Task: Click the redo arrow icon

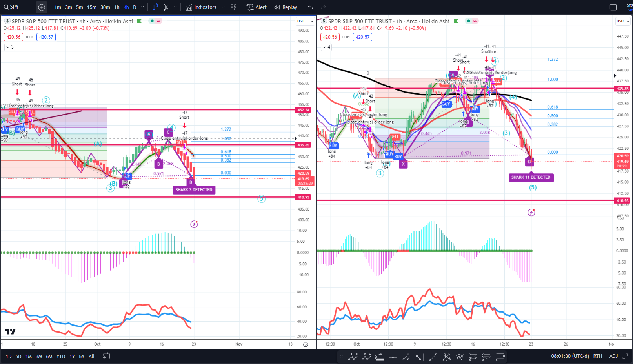Action: [324, 7]
